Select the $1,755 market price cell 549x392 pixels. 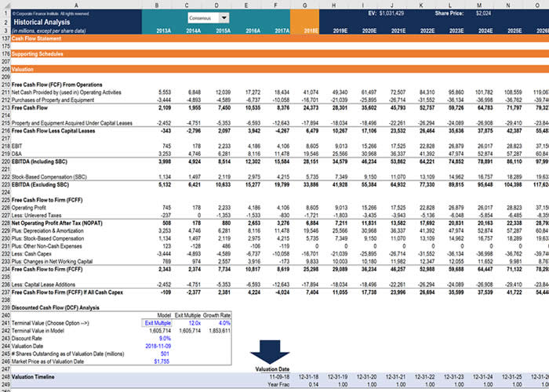pyautogui.click(x=157, y=361)
